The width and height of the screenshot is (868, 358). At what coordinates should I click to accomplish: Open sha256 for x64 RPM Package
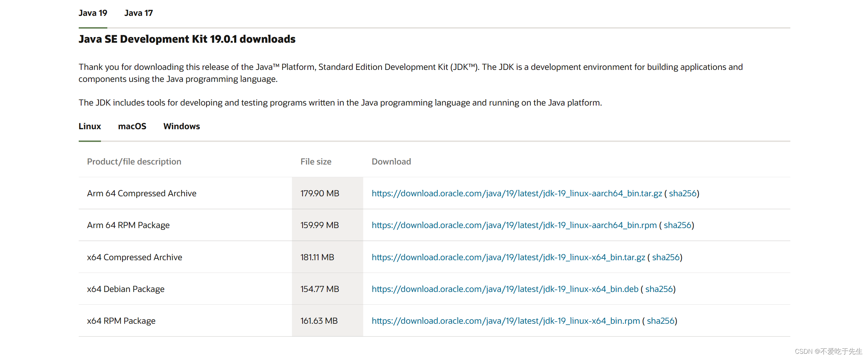pyautogui.click(x=660, y=321)
